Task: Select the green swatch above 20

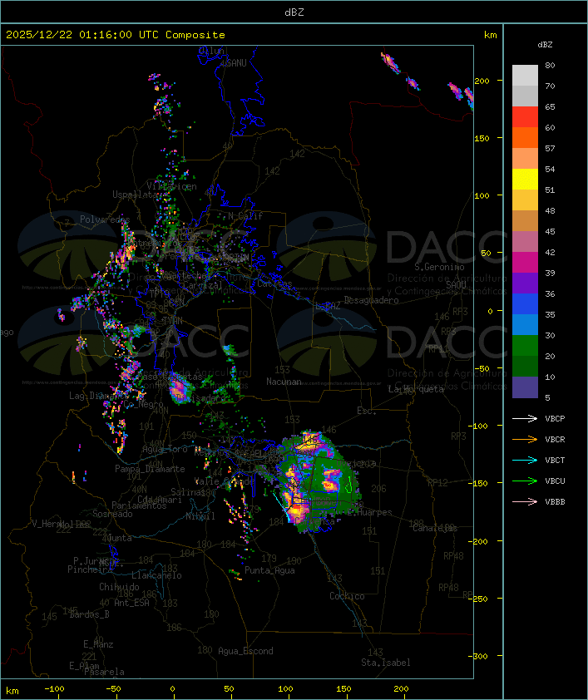Action: coord(525,345)
